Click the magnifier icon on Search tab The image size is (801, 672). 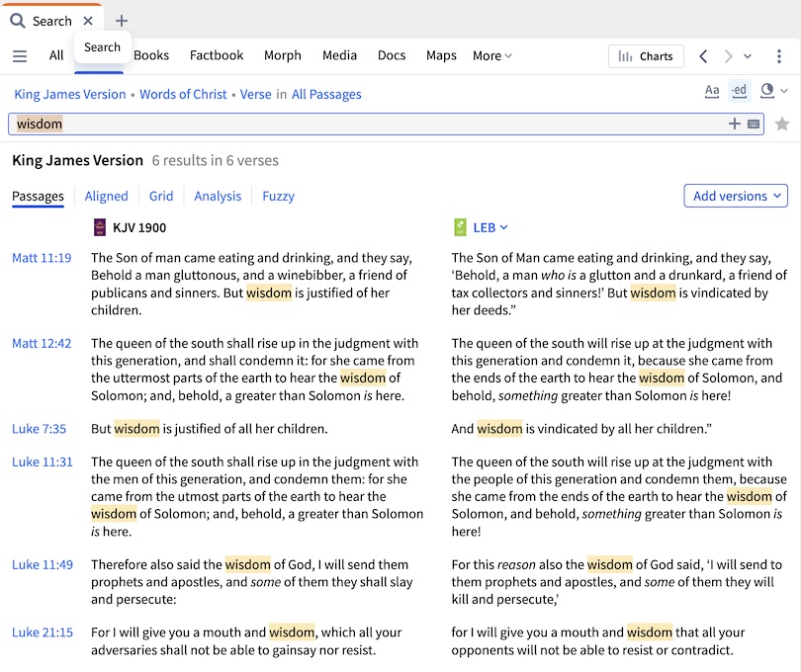pyautogui.click(x=18, y=21)
